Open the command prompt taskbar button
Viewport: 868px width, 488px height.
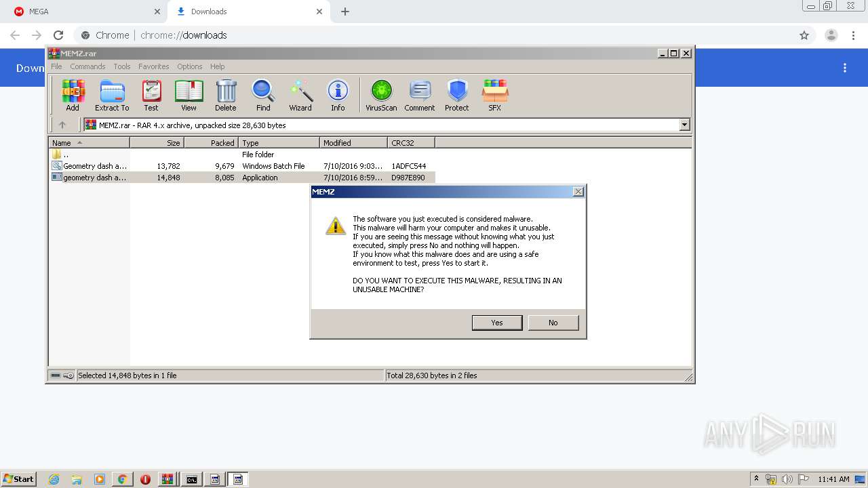192,479
